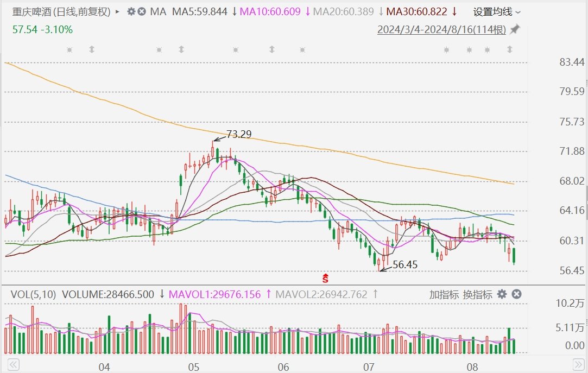
Task: Click the MAVOL1:29676.156 readout
Action: click(214, 295)
